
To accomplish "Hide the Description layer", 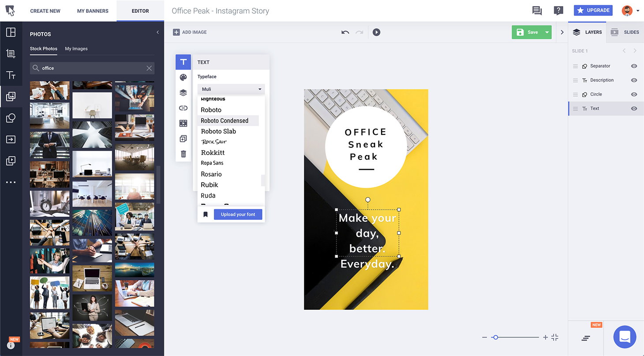I will pyautogui.click(x=634, y=80).
